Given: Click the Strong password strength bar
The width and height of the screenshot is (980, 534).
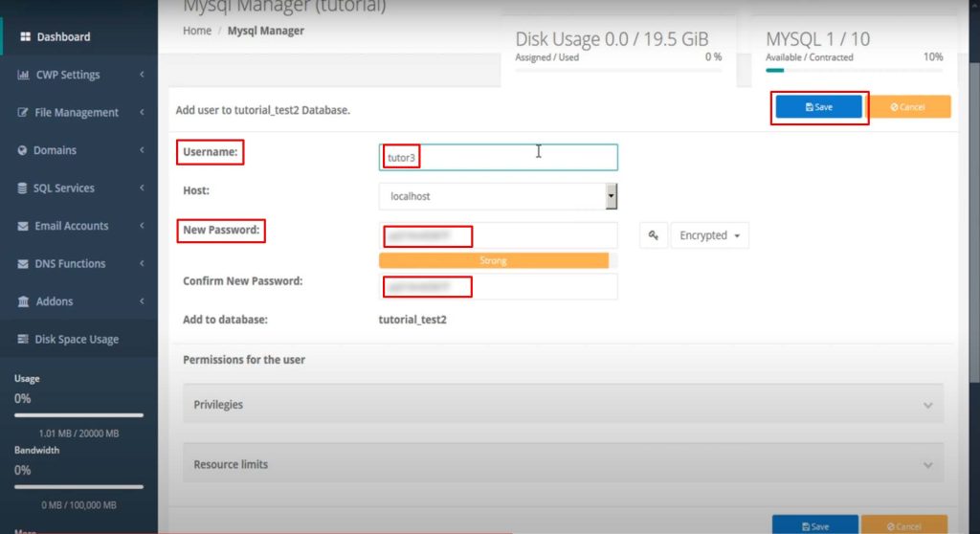Looking at the screenshot, I should [494, 260].
